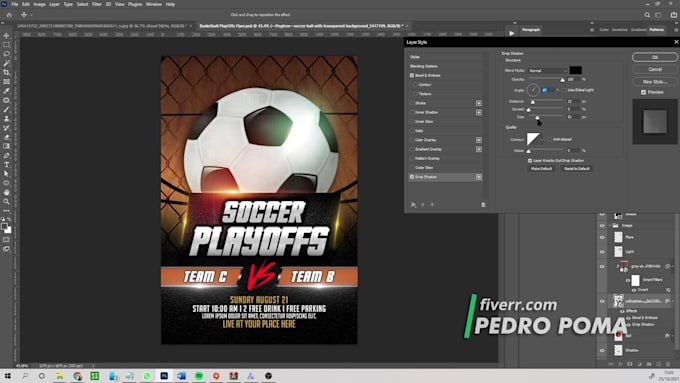Select the Zoom tool
This screenshot has height=383, width=680.
pos(7,201)
